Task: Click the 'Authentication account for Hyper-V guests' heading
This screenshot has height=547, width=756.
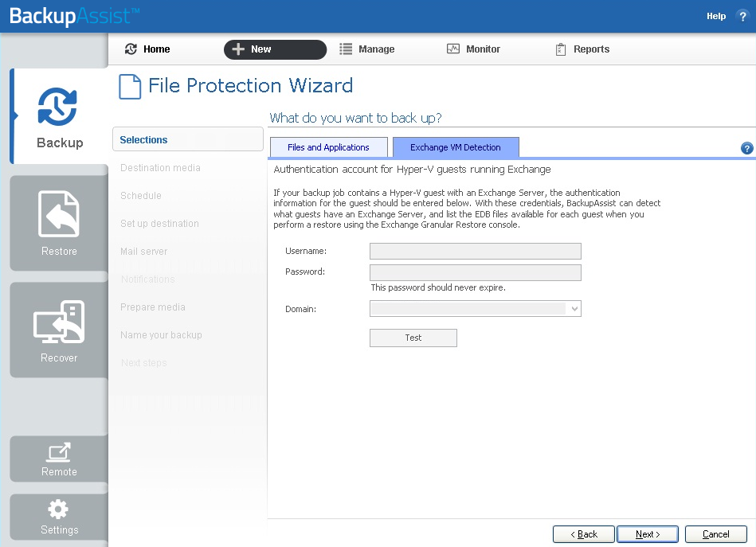Action: click(412, 170)
